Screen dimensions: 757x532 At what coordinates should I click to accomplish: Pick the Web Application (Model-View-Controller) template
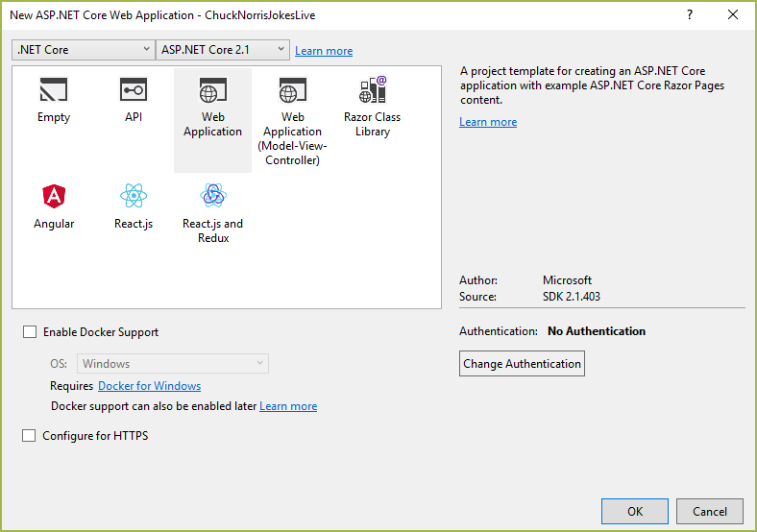pos(292,92)
